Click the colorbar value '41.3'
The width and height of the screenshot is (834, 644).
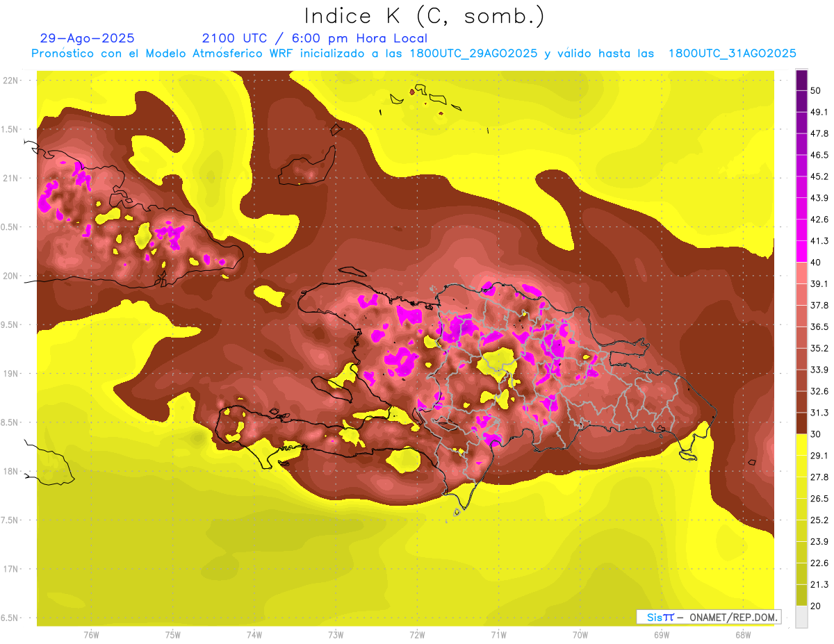819,241
